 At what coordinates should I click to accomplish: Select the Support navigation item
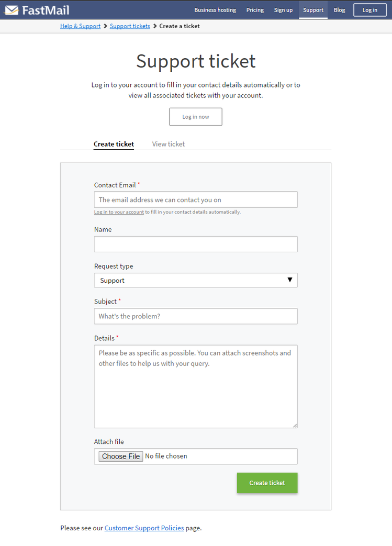click(313, 10)
